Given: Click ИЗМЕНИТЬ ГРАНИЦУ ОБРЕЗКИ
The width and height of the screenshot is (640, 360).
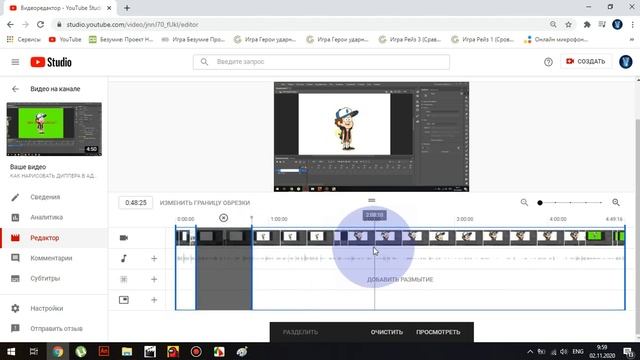Looking at the screenshot, I should point(205,203).
